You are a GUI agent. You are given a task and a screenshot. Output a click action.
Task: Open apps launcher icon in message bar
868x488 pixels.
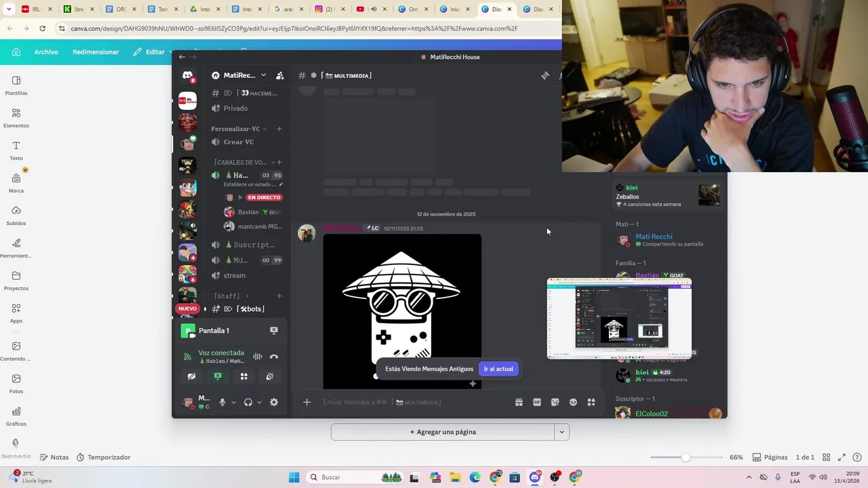tap(591, 402)
